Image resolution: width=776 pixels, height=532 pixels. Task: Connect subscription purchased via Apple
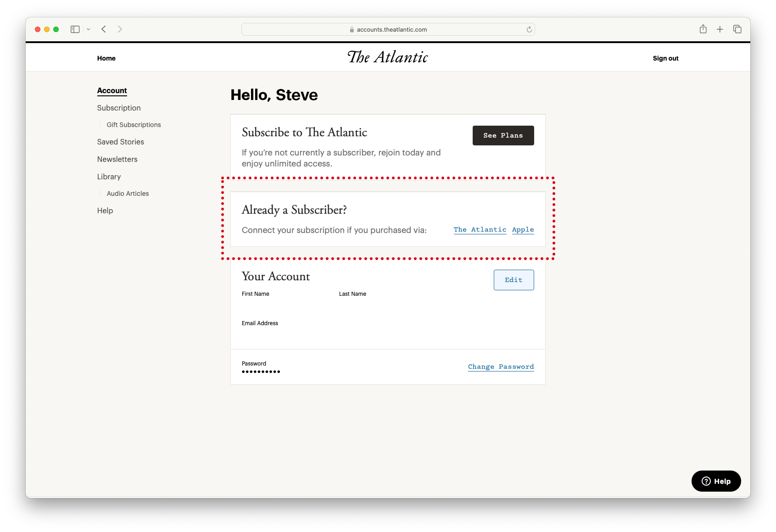pyautogui.click(x=523, y=229)
